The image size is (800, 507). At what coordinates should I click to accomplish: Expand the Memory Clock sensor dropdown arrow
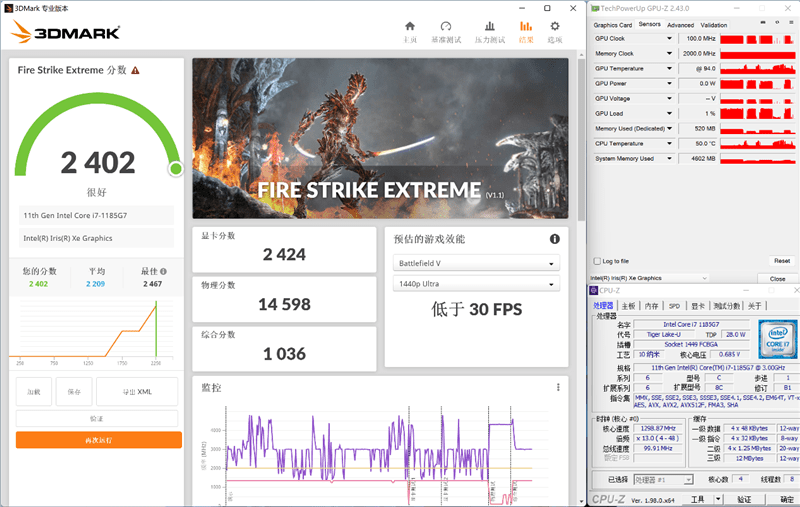[x=669, y=54]
